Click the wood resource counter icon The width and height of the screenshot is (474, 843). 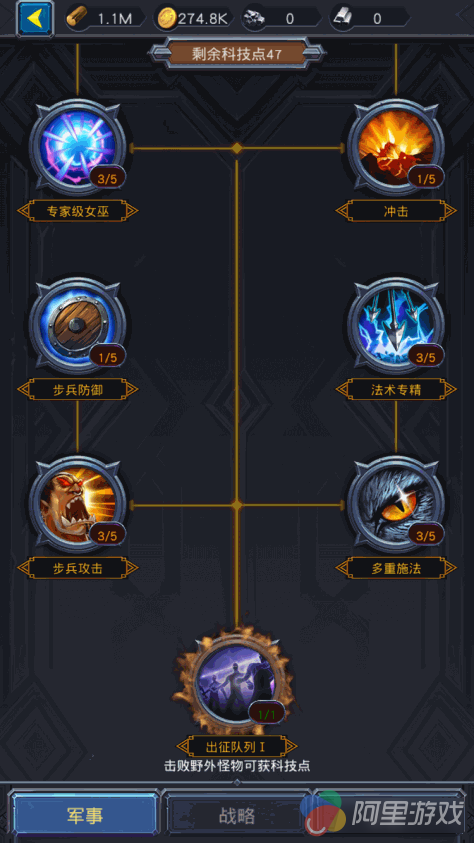click(x=77, y=19)
